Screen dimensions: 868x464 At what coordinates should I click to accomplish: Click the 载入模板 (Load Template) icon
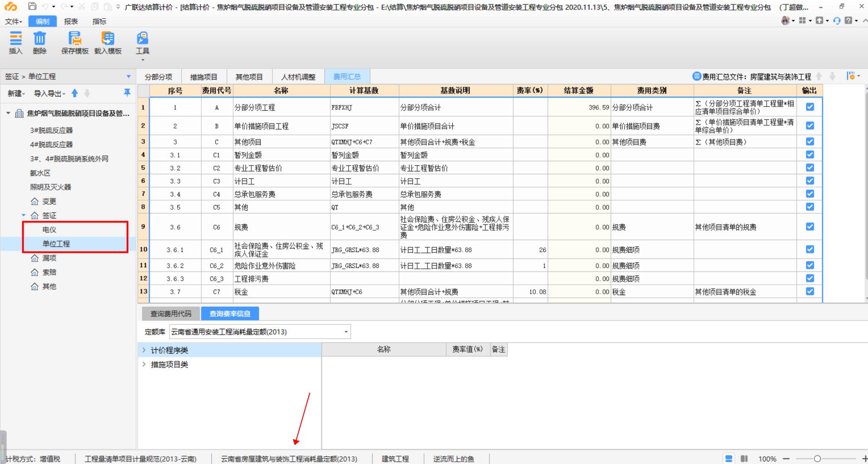(108, 39)
